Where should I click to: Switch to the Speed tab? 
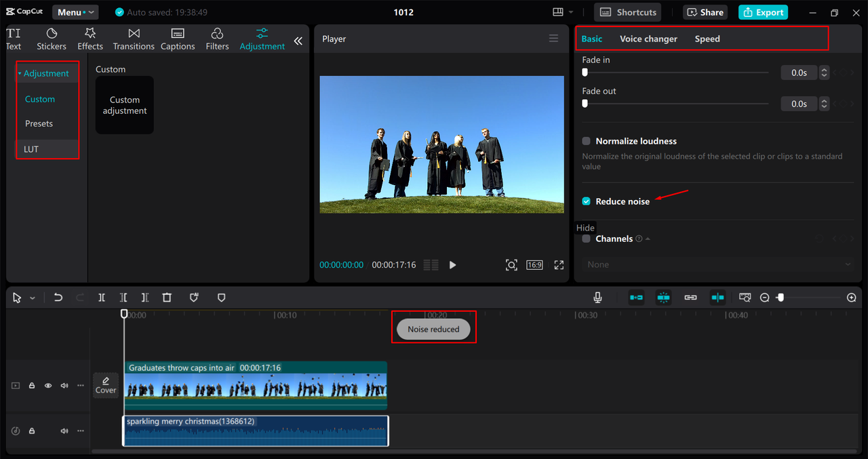coord(707,39)
